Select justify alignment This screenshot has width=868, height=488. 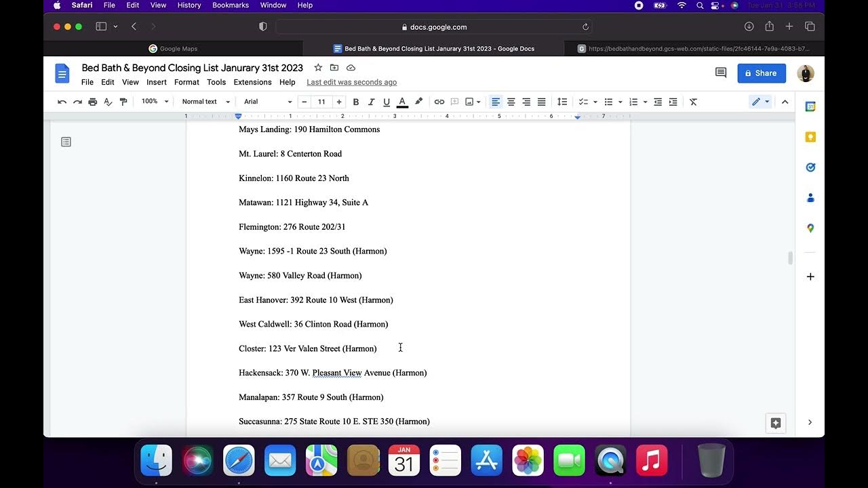coord(542,102)
